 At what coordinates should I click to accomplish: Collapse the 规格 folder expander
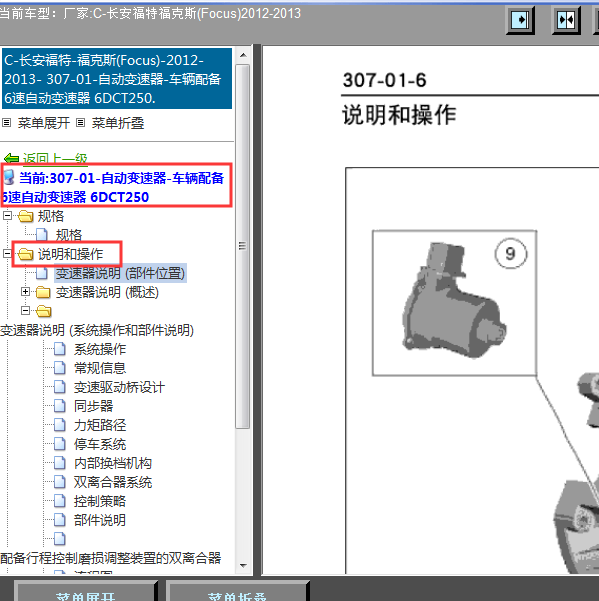[x=7, y=216]
